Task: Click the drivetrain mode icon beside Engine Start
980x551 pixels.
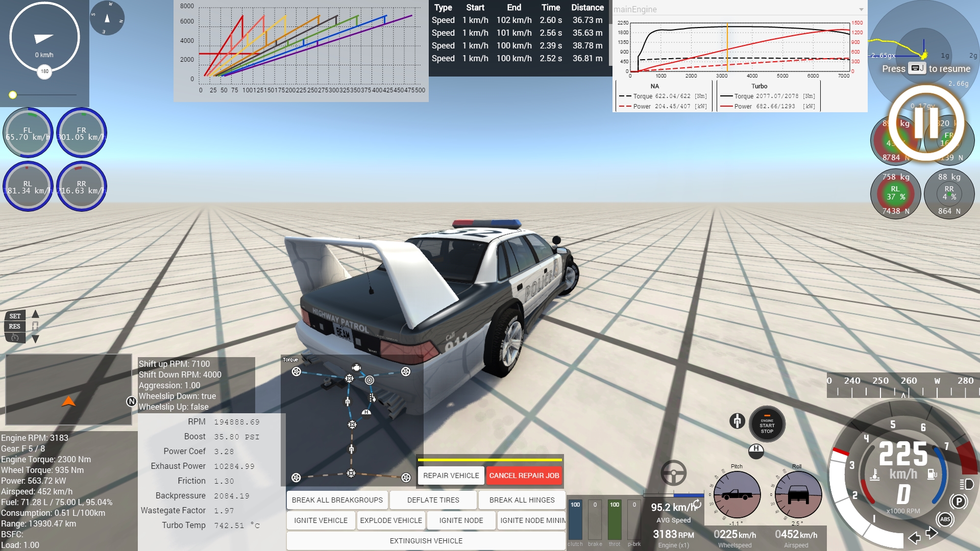Action: (x=737, y=421)
